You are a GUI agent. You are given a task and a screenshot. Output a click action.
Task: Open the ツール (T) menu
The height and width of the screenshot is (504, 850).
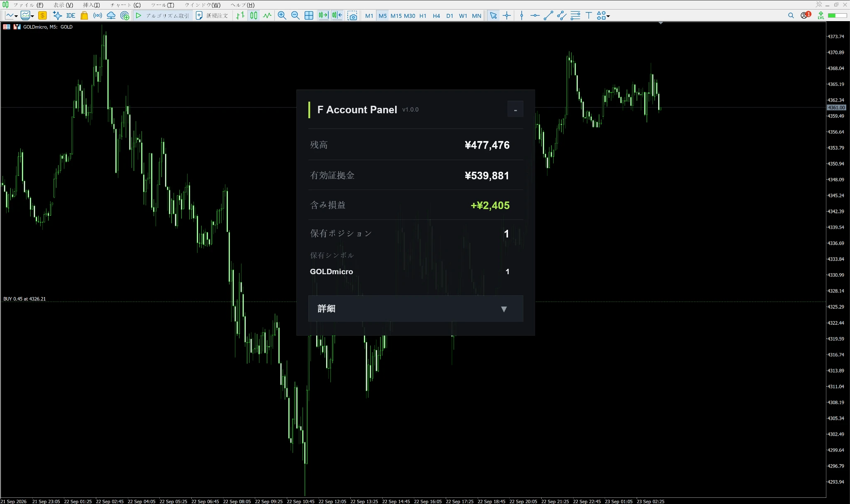163,5
